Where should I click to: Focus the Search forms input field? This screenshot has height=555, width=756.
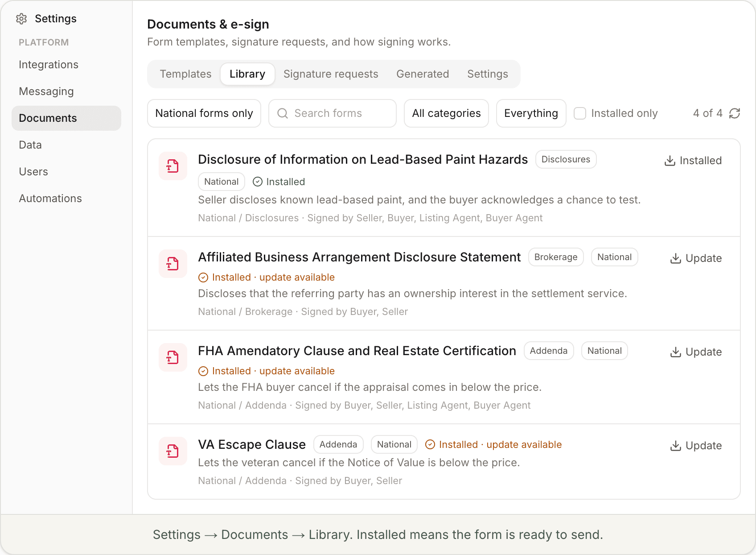click(x=333, y=113)
